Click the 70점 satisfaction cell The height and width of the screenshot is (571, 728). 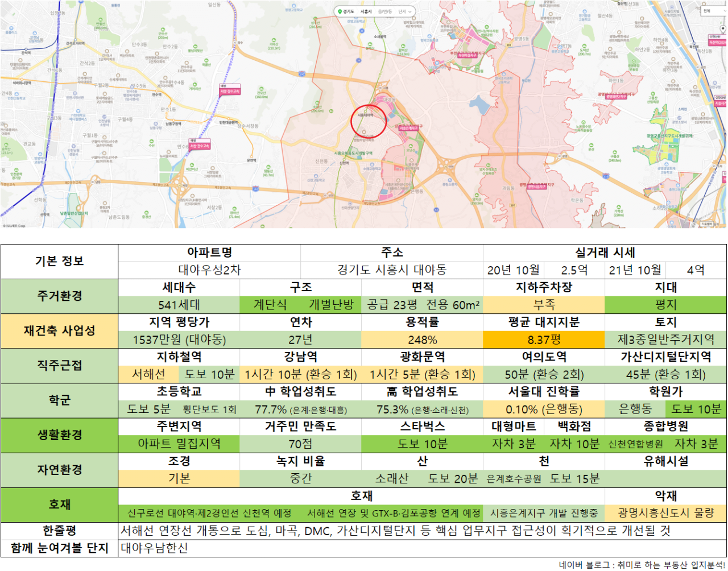point(300,444)
